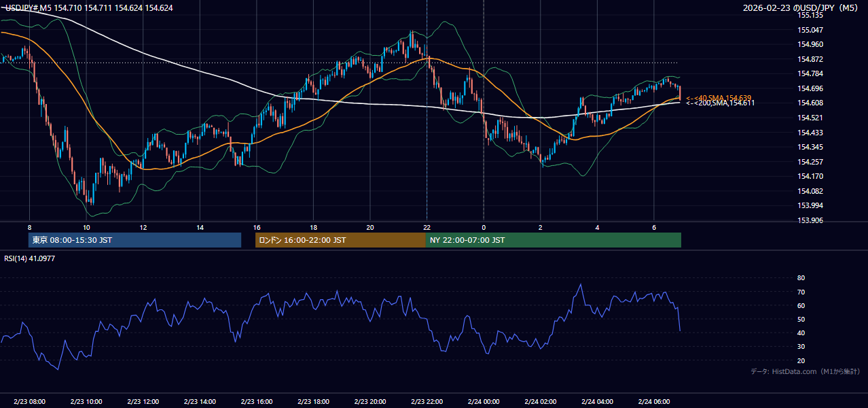Click the 2/23 18:00 bottom time label

point(313,402)
